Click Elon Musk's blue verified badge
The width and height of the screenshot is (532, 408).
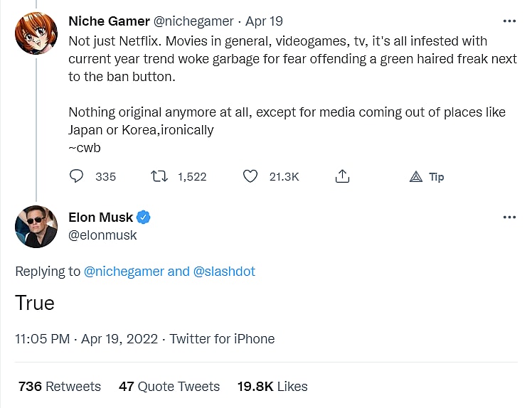[x=144, y=218]
